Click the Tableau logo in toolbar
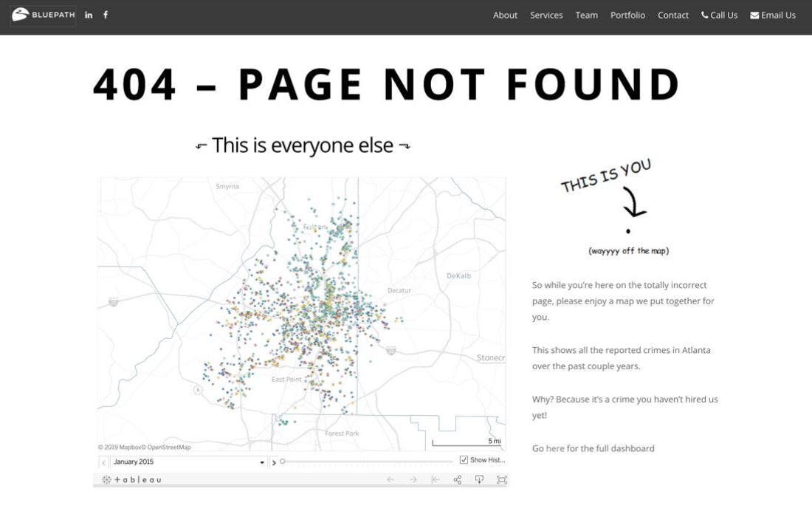 [133, 480]
